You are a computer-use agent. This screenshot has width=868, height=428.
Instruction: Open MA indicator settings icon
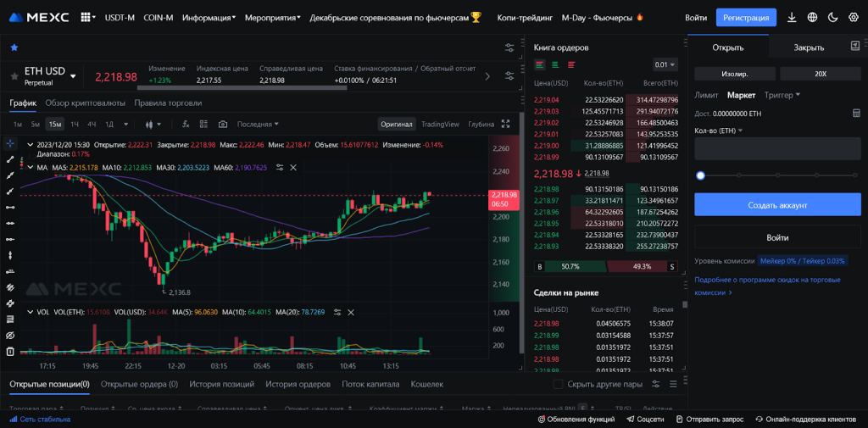[x=280, y=167]
